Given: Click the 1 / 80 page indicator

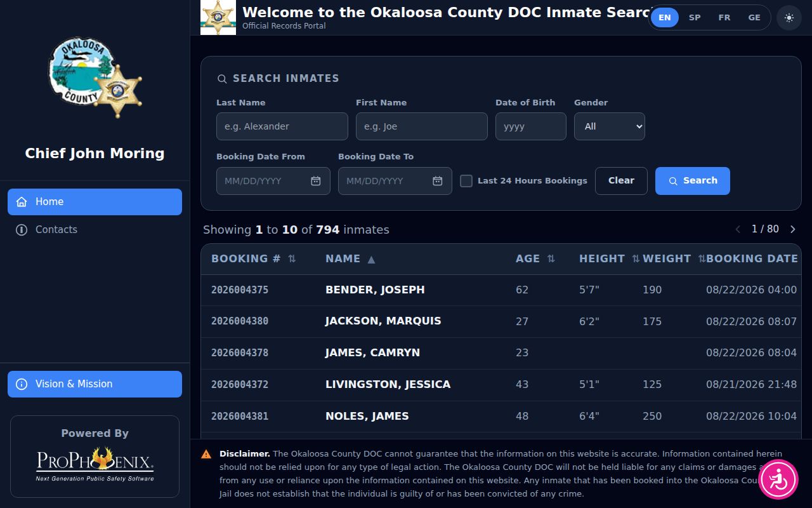Looking at the screenshot, I should click(765, 229).
